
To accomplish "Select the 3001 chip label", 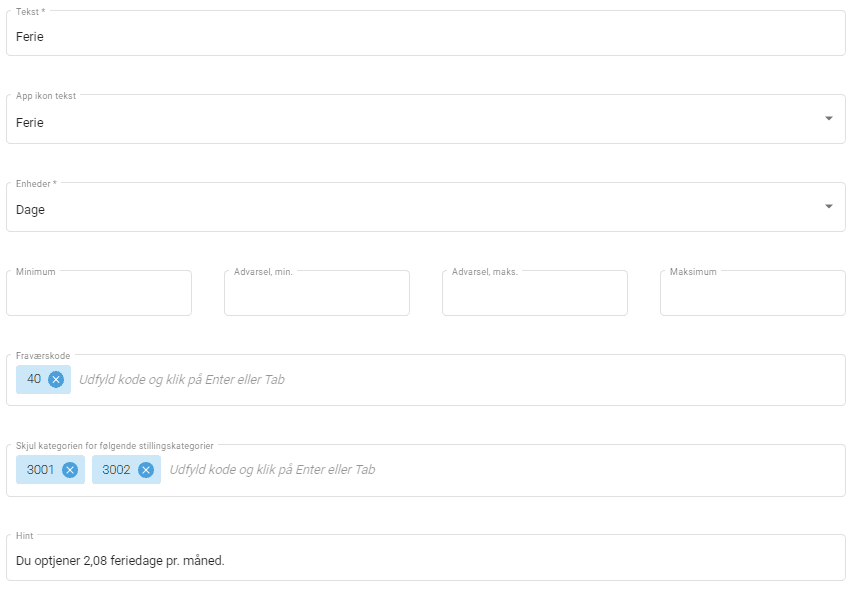I will [41, 470].
